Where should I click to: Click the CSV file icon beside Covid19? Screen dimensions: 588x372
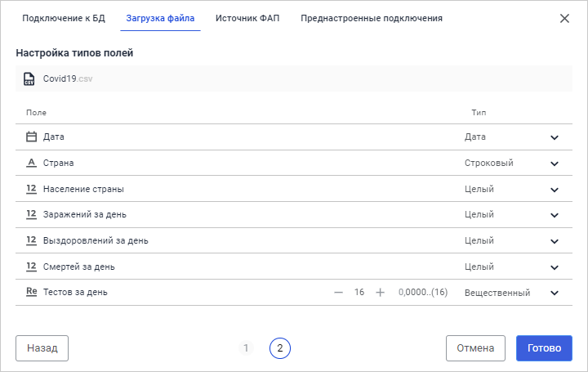(x=29, y=78)
